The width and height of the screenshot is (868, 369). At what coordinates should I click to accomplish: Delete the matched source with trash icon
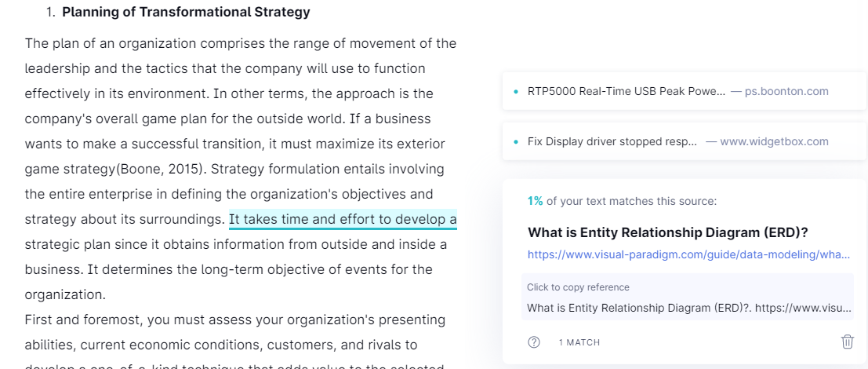848,342
